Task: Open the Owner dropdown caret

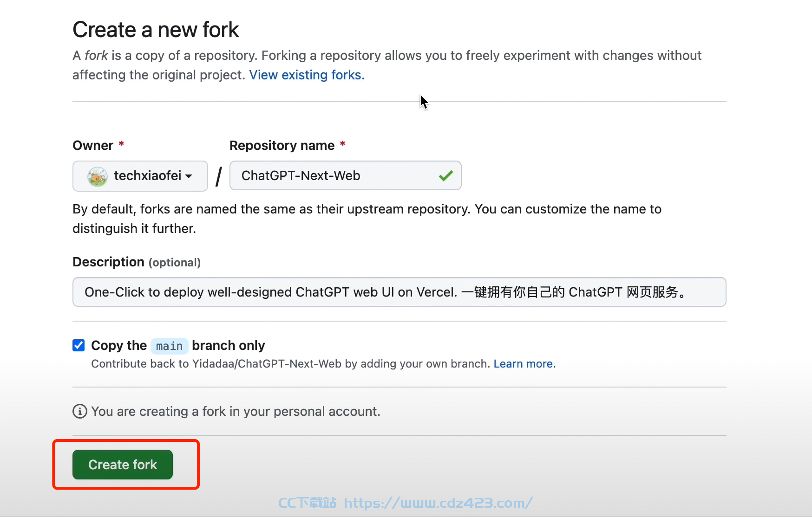Action: (189, 176)
